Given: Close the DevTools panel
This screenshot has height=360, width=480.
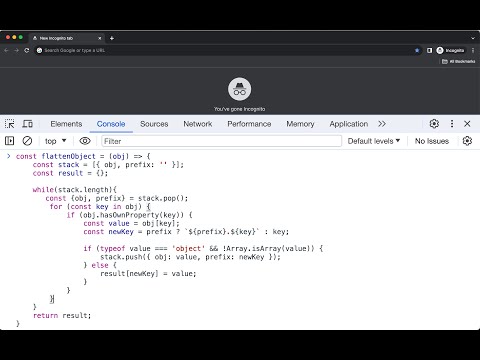Looking at the screenshot, I should [x=467, y=124].
